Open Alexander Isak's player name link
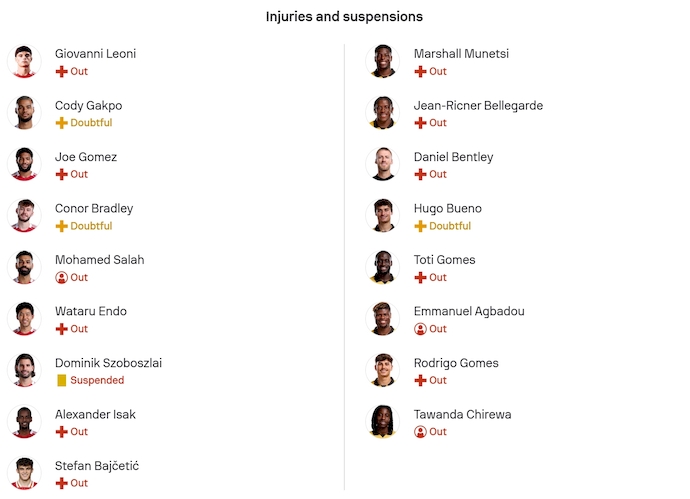 [x=95, y=414]
